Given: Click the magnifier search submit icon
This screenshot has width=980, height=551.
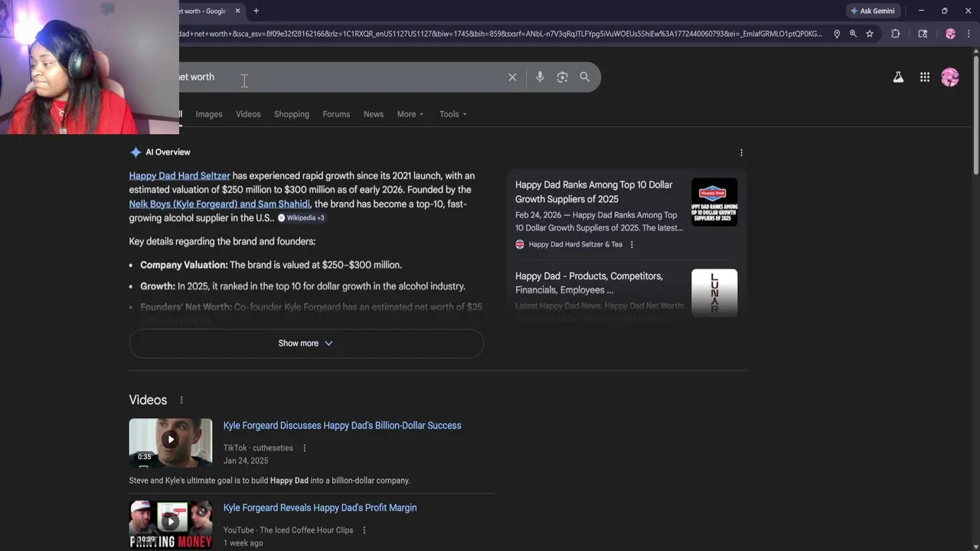Looking at the screenshot, I should point(585,77).
